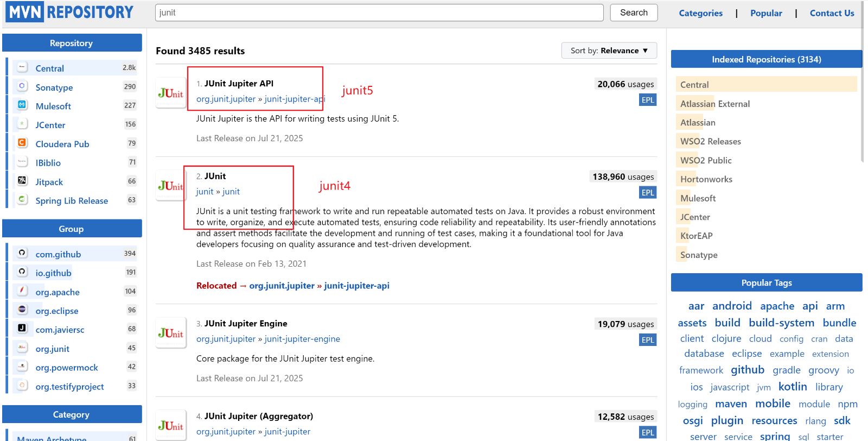Open the JUnit result title (second result)
Screen dimensions: 868x441
pos(215,176)
